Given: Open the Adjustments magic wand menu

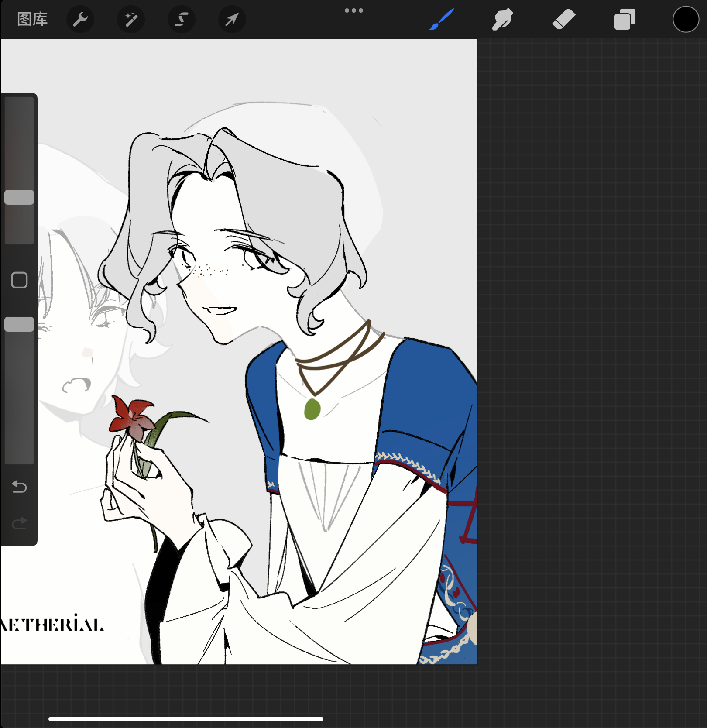Looking at the screenshot, I should (x=131, y=19).
